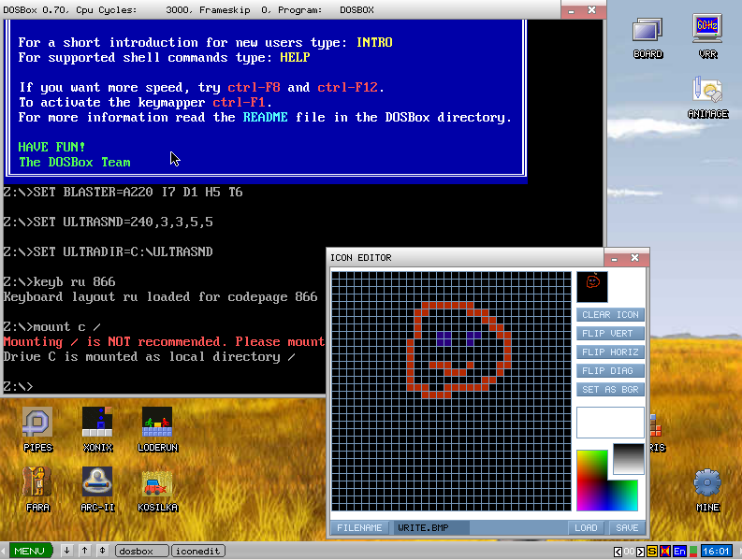The height and width of the screenshot is (560, 742).
Task: Click the left arrow tray button
Action: [618, 551]
